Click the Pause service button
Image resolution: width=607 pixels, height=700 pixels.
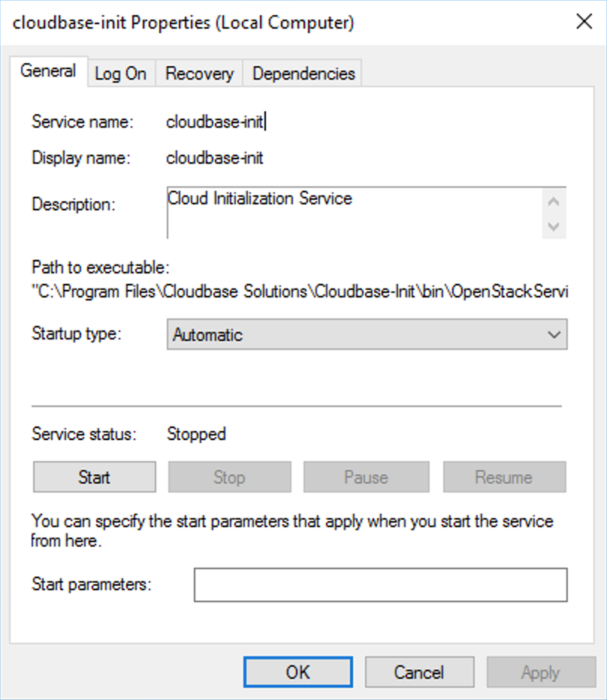366,477
